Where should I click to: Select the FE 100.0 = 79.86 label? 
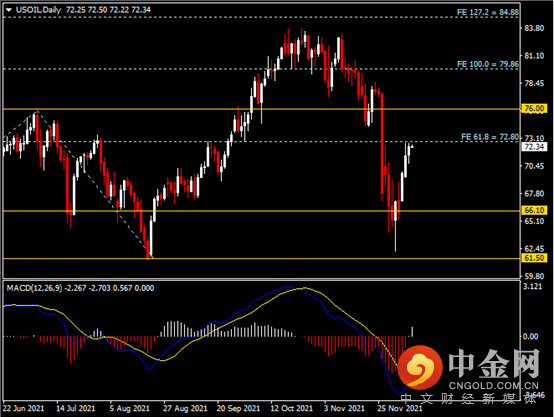coord(488,64)
